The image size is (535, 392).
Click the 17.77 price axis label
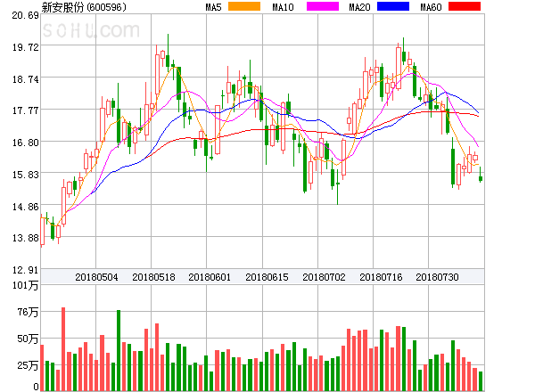click(25, 110)
